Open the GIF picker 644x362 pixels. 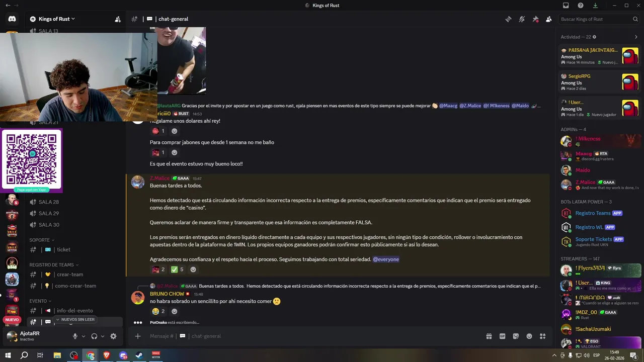pos(502,336)
